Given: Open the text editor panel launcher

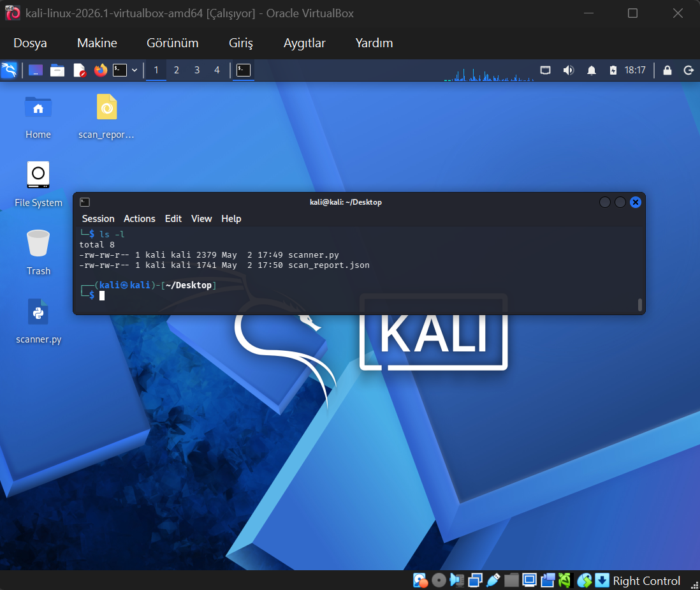Looking at the screenshot, I should coord(80,70).
